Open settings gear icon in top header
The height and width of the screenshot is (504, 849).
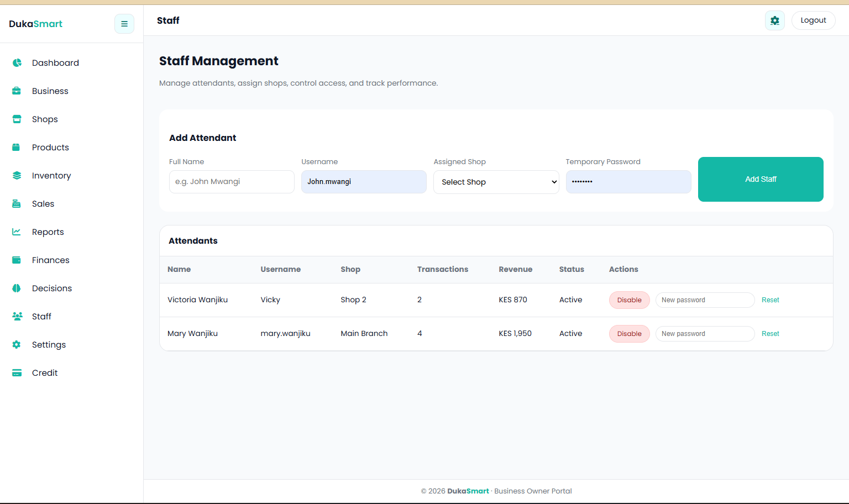pyautogui.click(x=774, y=20)
